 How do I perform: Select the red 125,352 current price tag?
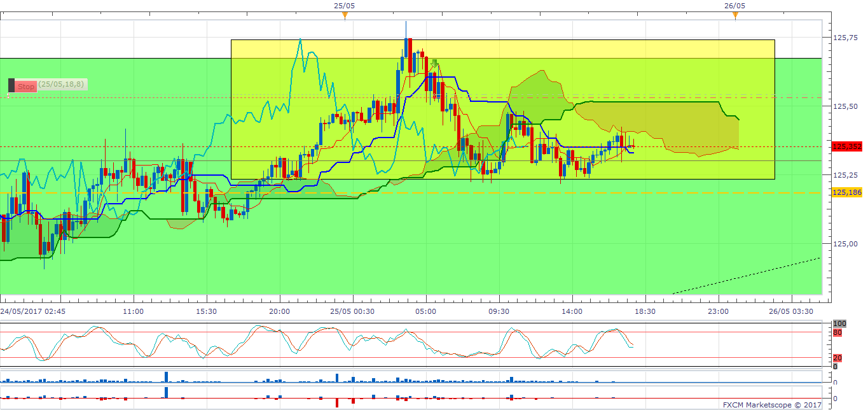846,146
